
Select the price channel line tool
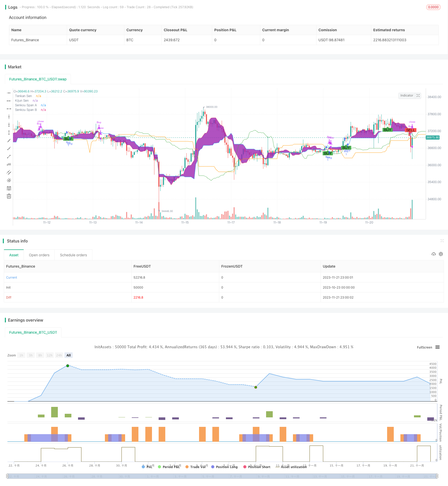click(x=9, y=172)
